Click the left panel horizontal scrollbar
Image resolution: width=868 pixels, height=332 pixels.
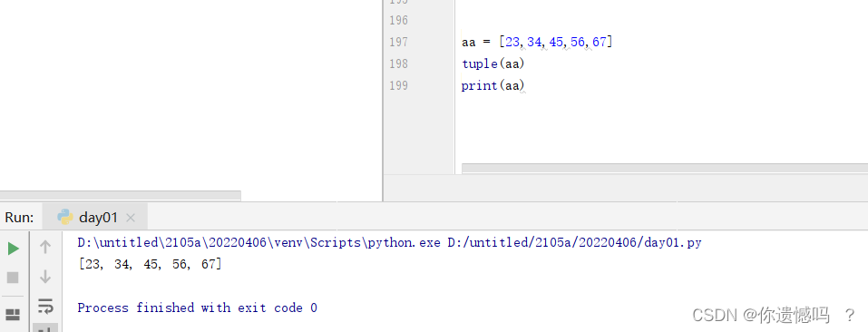(x=120, y=195)
